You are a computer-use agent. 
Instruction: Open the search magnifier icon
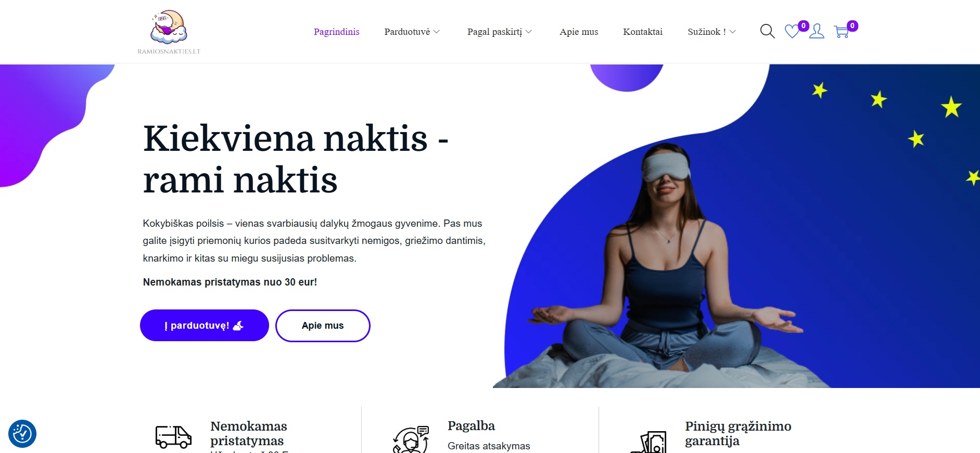click(767, 31)
